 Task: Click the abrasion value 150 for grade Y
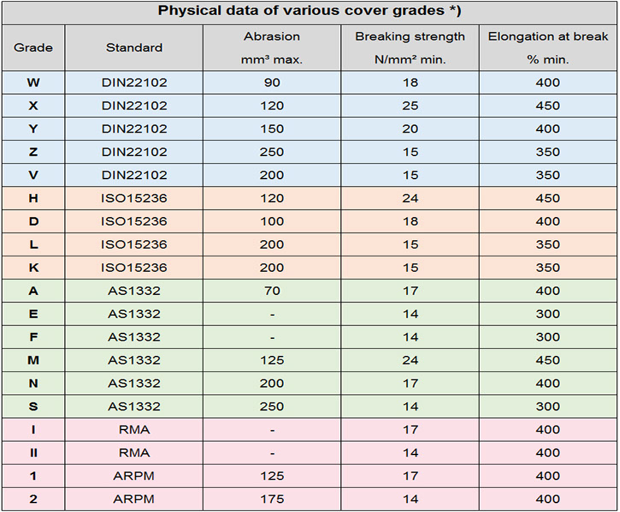[x=272, y=129]
